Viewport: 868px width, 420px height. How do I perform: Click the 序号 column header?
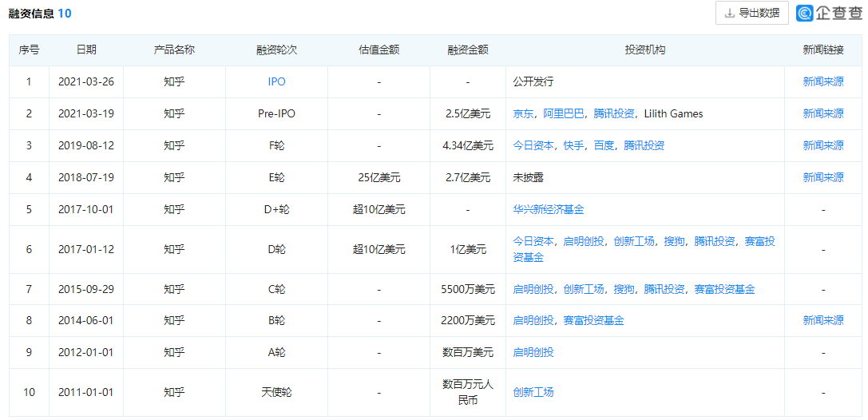pyautogui.click(x=29, y=50)
